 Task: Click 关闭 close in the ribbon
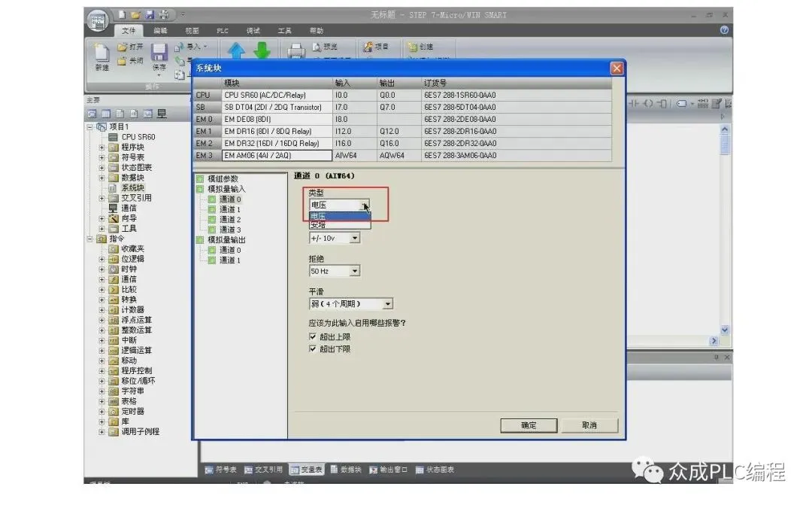point(130,61)
